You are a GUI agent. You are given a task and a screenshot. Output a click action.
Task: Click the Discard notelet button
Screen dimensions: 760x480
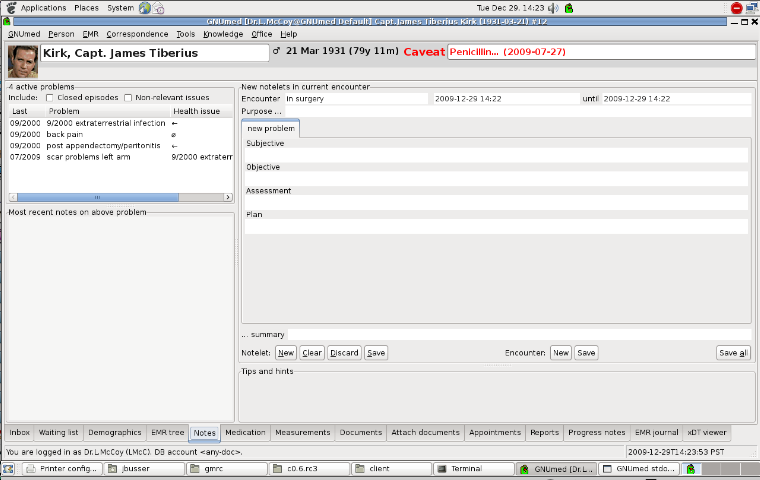click(x=344, y=353)
